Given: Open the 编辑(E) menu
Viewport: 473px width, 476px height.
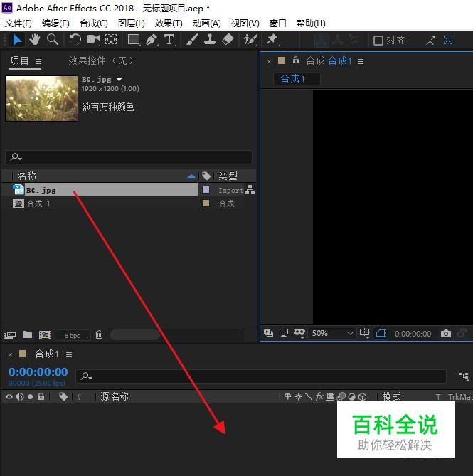Looking at the screenshot, I should pos(55,23).
